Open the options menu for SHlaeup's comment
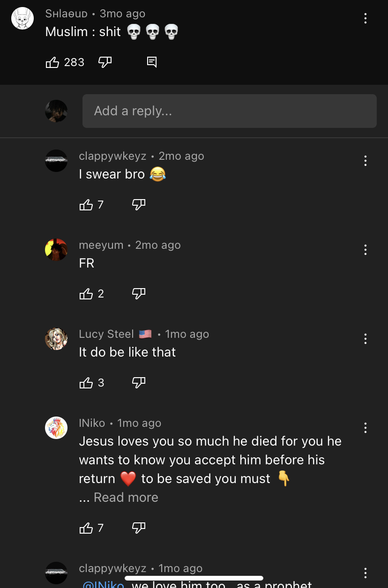Image resolution: width=388 pixels, height=588 pixels. click(x=365, y=19)
